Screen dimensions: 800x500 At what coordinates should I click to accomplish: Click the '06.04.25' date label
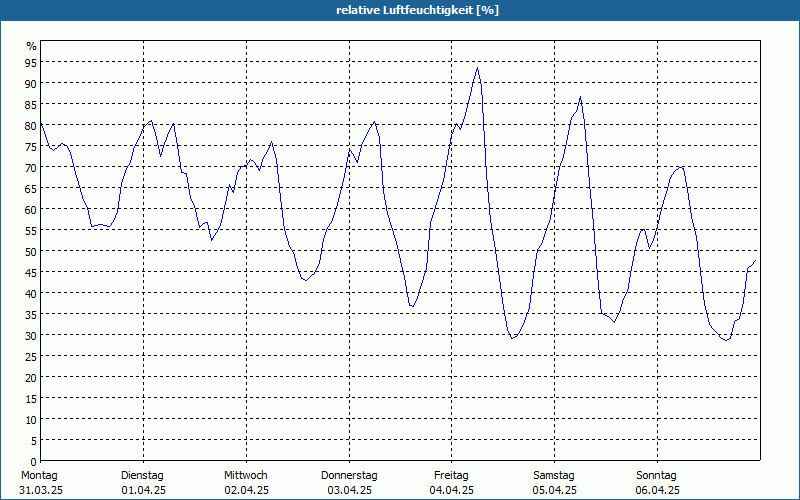pos(658,490)
